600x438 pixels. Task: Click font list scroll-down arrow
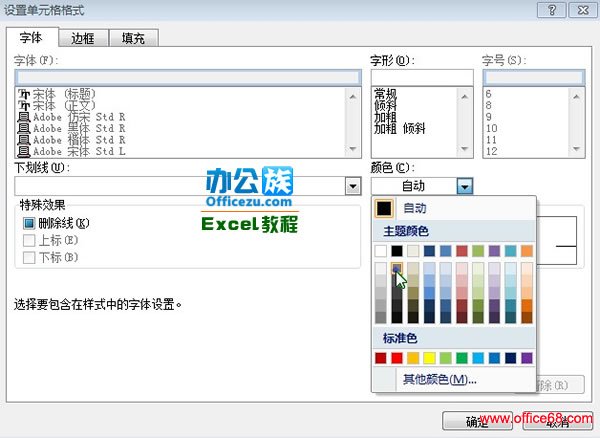[x=353, y=149]
